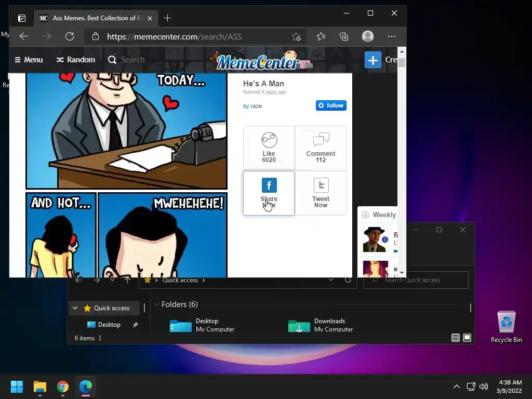Open the Recycle Bin desktop icon
This screenshot has width=532, height=399.
(506, 327)
